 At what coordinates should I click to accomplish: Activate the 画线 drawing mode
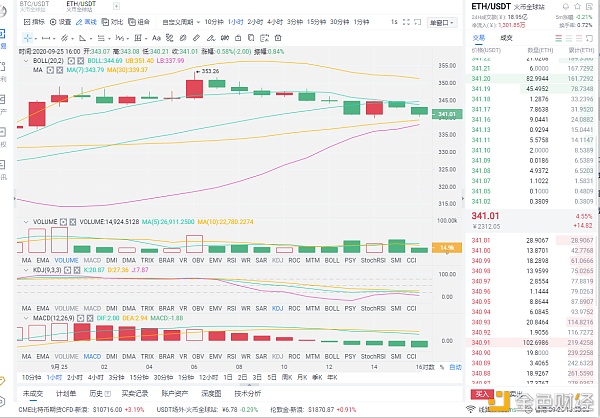pos(86,22)
